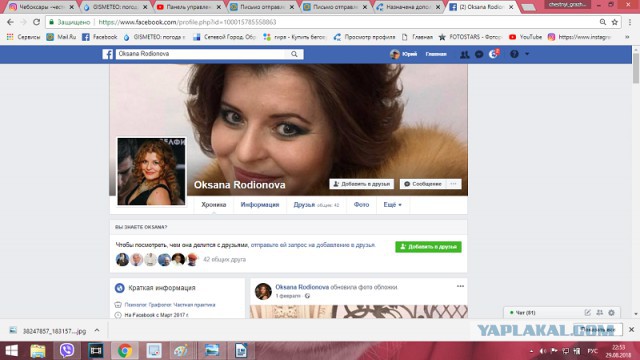
Task: Click Добавить в друзья button on cover
Action: 362,184
